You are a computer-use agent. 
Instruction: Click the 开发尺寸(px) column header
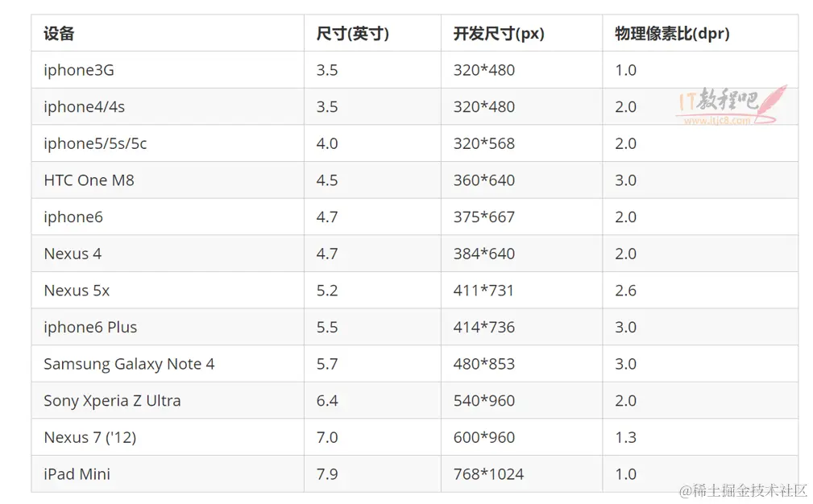point(499,34)
